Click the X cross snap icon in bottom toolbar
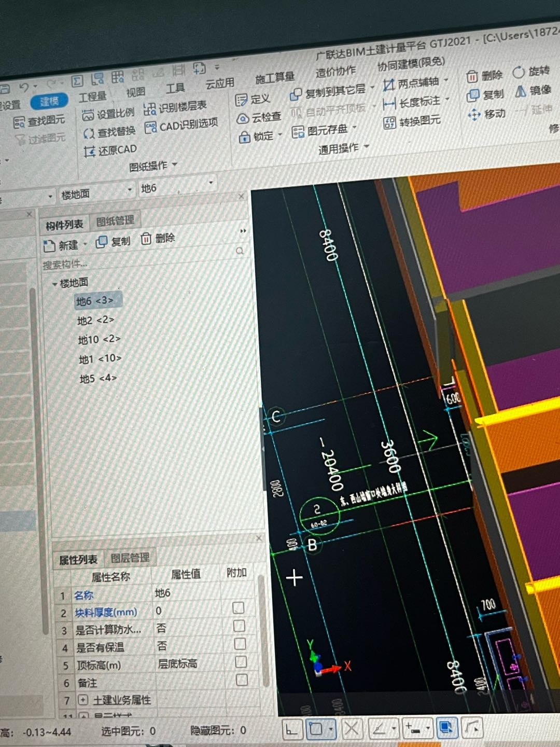Image resolution: width=560 pixels, height=747 pixels. (x=351, y=728)
